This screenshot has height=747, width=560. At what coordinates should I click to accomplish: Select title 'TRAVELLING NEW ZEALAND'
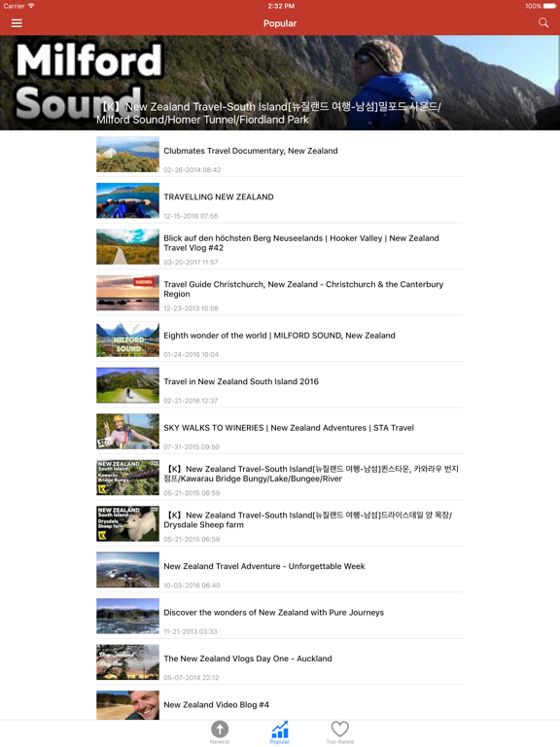[x=219, y=196]
